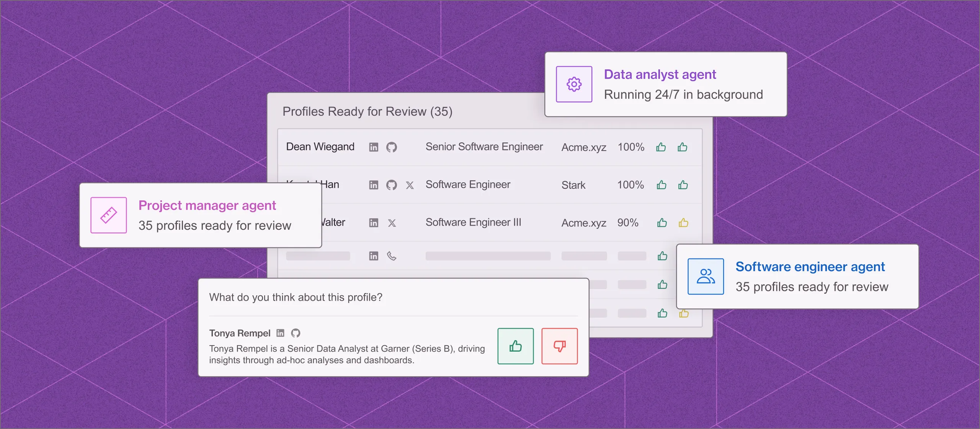Open the Software engineer agent title
The width and height of the screenshot is (980, 429).
click(x=810, y=267)
